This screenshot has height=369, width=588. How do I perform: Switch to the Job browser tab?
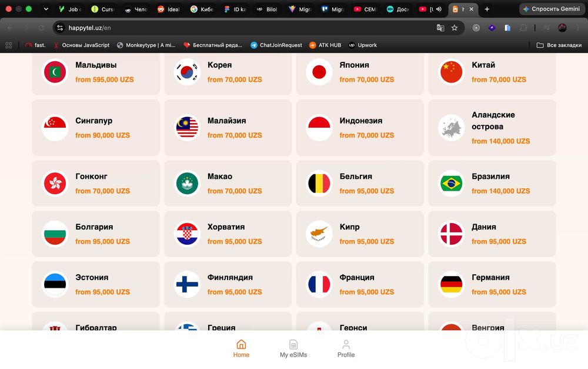(x=71, y=9)
